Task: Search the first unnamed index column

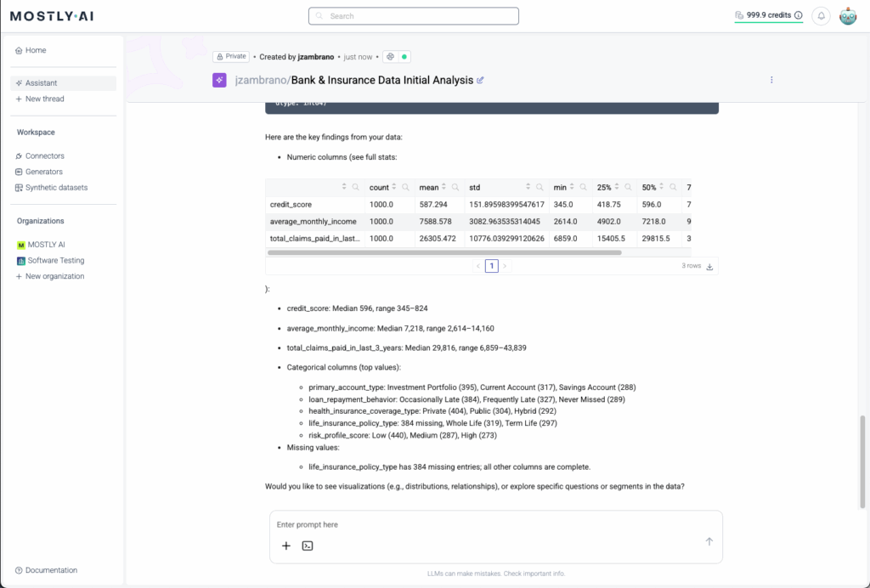Action: coord(356,188)
